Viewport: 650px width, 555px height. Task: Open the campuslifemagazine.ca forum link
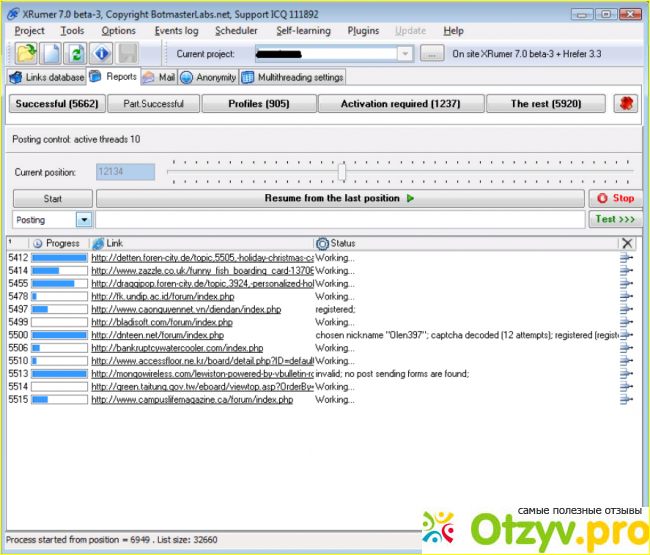point(192,400)
